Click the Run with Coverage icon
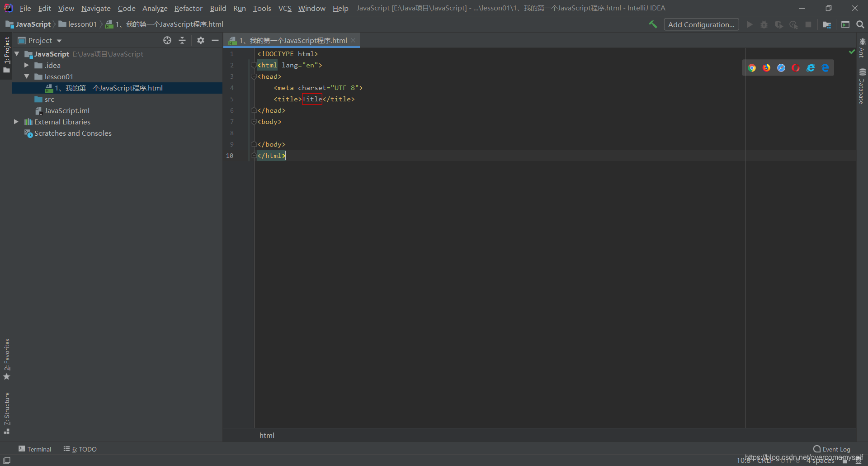The width and height of the screenshot is (868, 466). (778, 24)
